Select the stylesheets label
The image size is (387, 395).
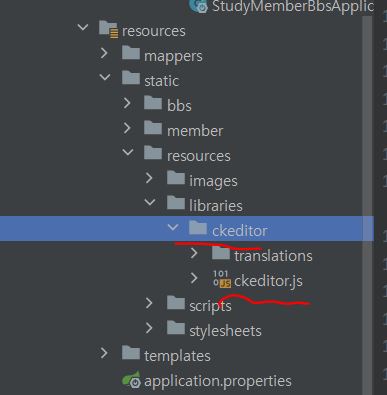coord(225,331)
